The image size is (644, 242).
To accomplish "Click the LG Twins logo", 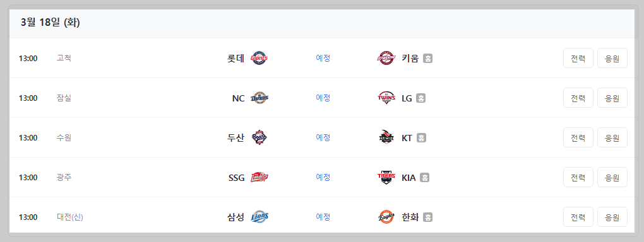I will [386, 98].
